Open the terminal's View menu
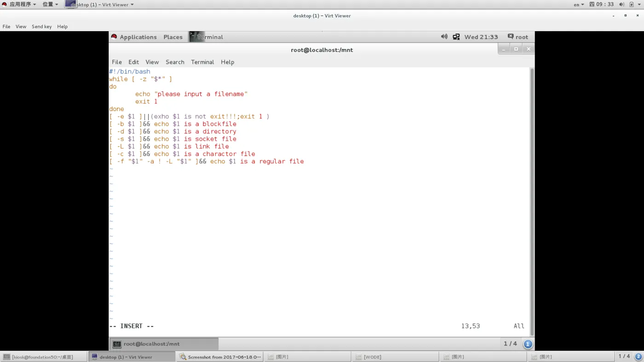Viewport: 644px width, 362px height. [152, 62]
